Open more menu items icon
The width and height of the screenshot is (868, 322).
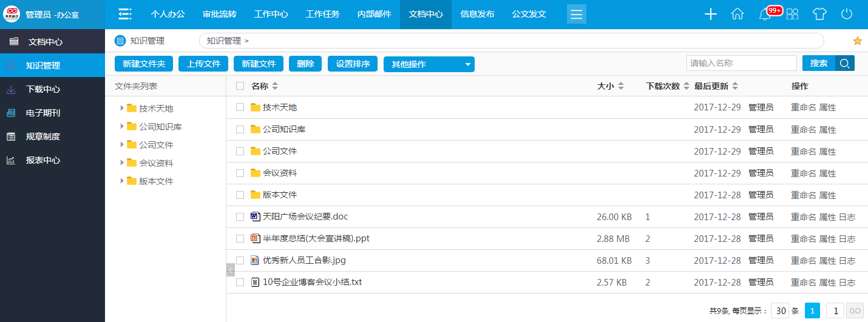point(577,14)
